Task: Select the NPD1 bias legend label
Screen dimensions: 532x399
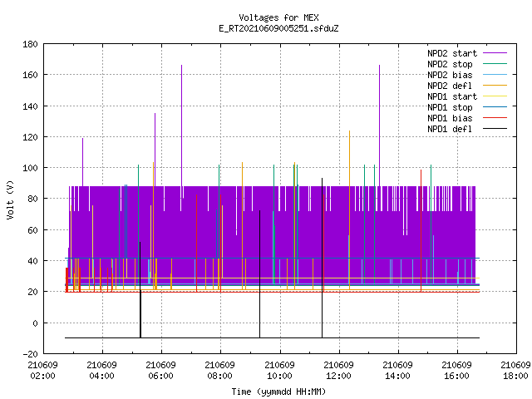Action: (x=450, y=118)
